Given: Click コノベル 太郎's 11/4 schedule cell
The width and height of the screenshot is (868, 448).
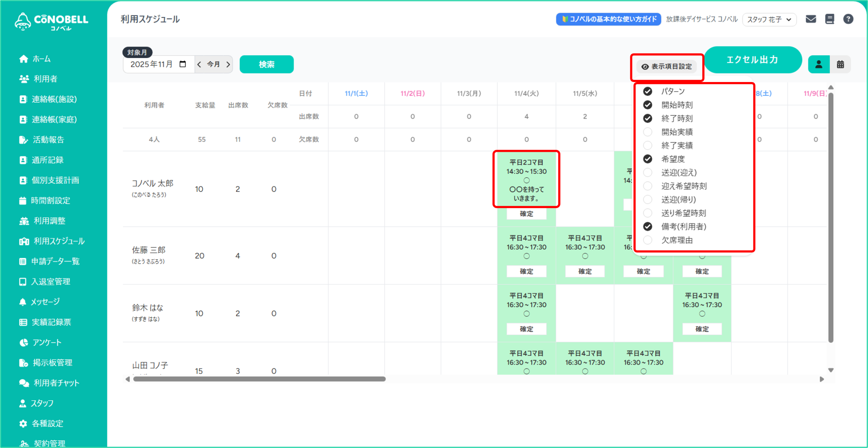Looking at the screenshot, I should pos(526,180).
